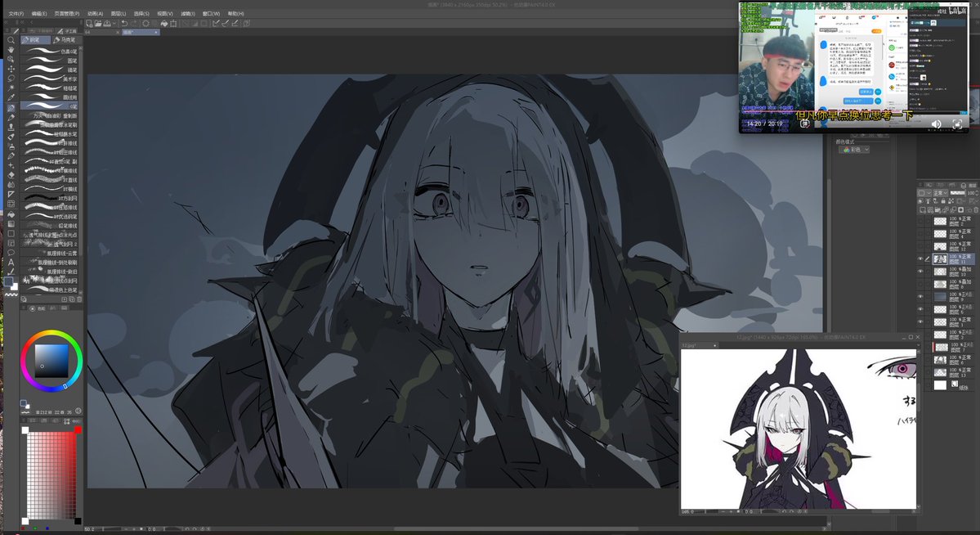Click the Save icon in command bar
This screenshot has width=980, height=535.
click(108, 23)
